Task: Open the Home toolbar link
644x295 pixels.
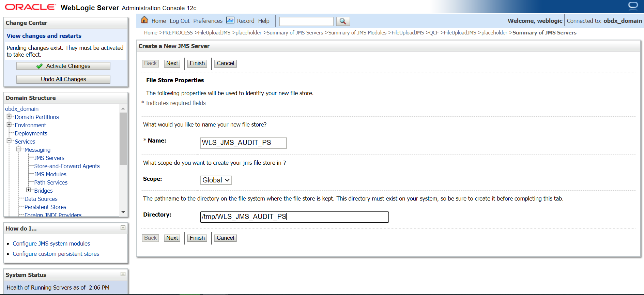Action: tap(159, 21)
